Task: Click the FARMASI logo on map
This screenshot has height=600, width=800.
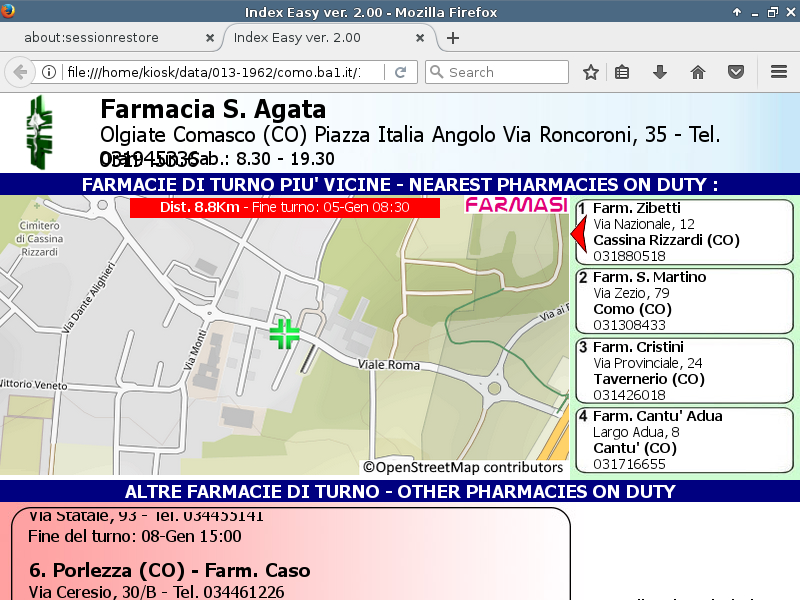Action: click(x=516, y=205)
